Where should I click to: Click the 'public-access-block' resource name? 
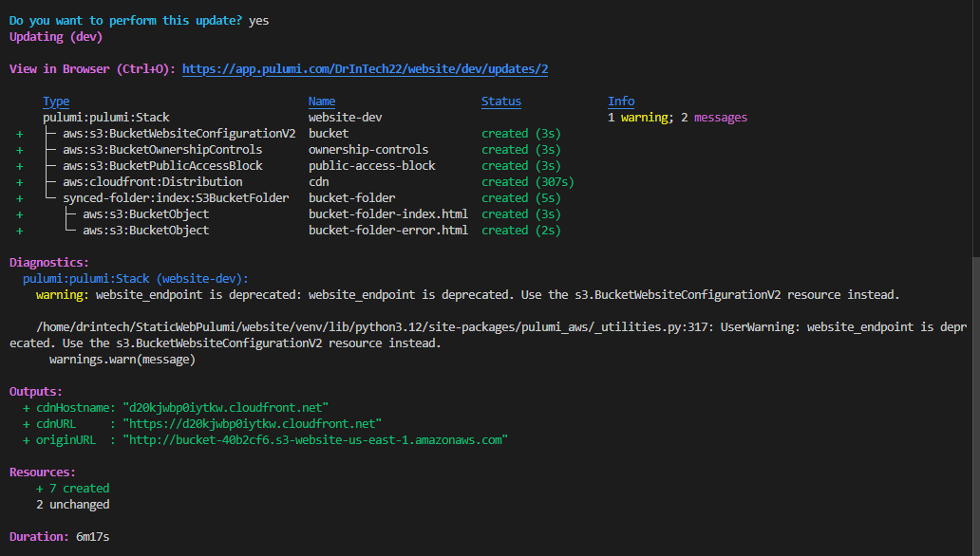point(372,166)
